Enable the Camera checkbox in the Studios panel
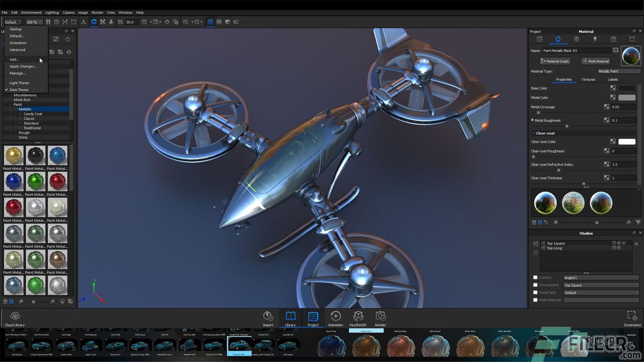This screenshot has height=362, width=644. coord(535,277)
